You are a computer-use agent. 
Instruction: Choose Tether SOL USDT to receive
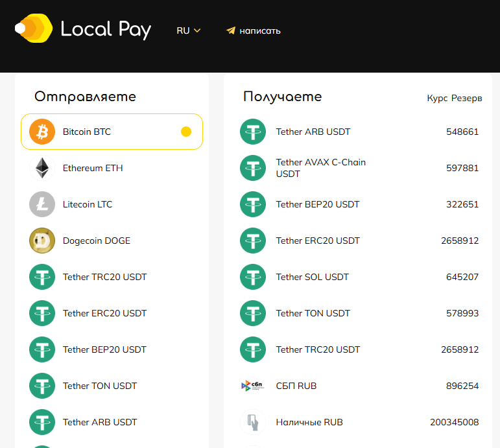click(x=312, y=277)
